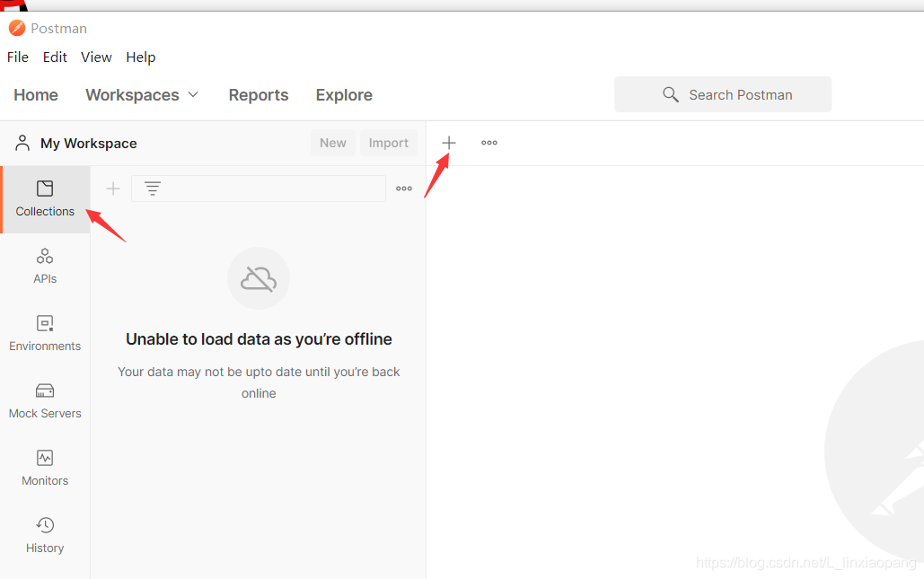Open collections panel three-dots options menu
Viewport: 924px width, 579px height.
point(404,189)
